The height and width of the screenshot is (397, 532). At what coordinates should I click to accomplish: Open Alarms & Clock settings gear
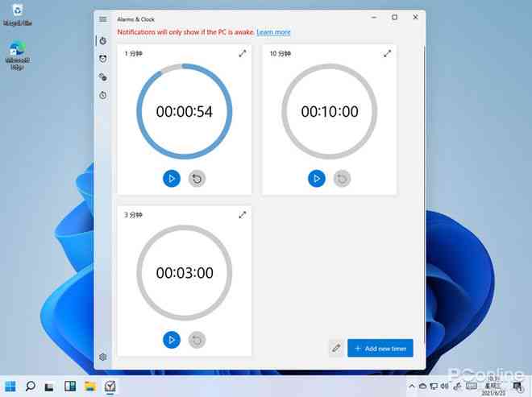click(103, 357)
